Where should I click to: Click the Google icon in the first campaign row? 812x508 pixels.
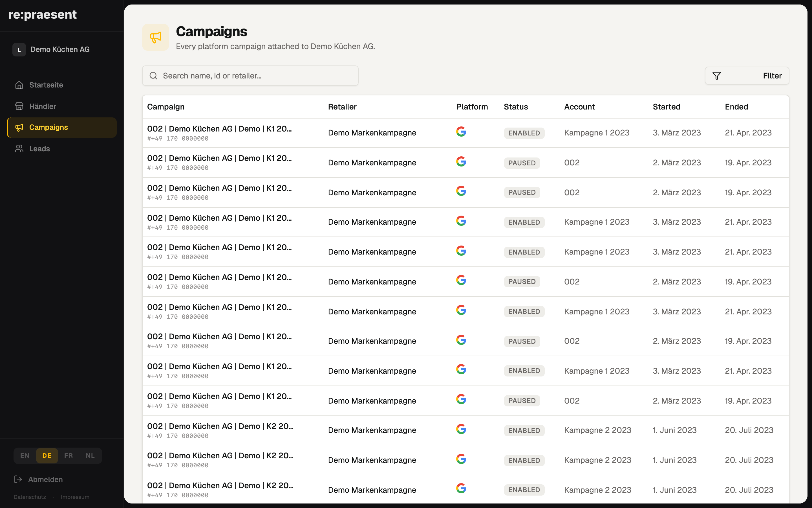[461, 132]
